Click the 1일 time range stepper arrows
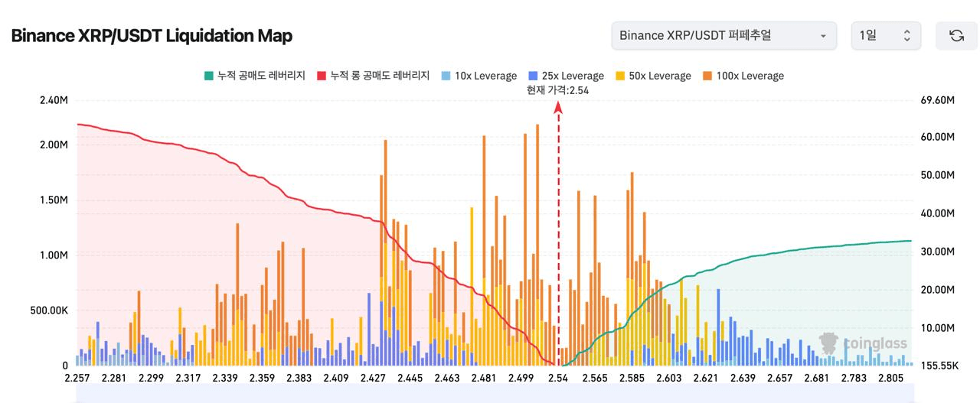This screenshot has height=403, width=980. [907, 36]
